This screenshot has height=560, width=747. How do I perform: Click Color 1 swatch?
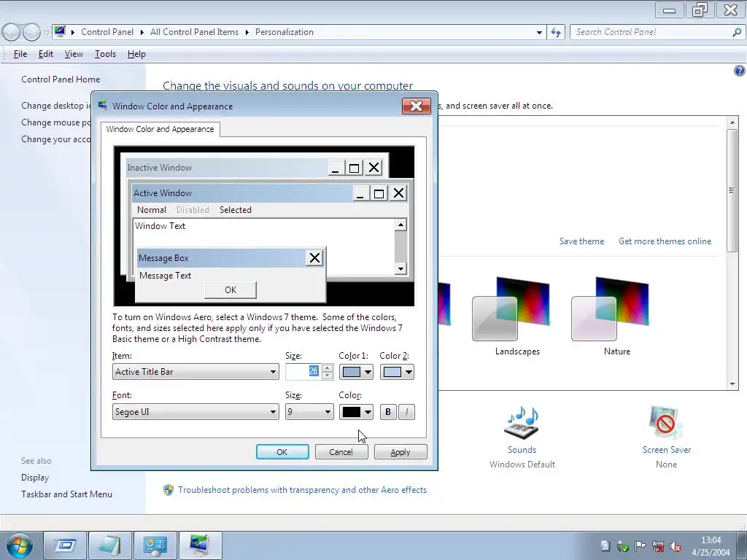(x=352, y=373)
